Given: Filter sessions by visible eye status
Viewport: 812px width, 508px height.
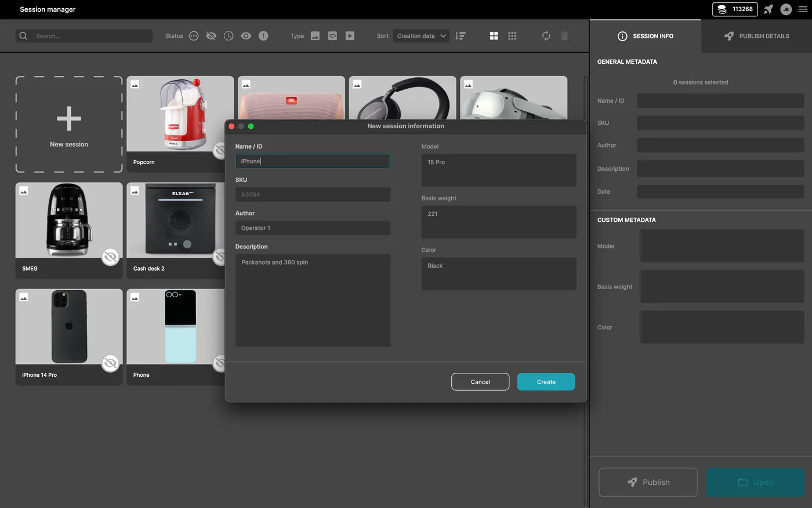Looking at the screenshot, I should pyautogui.click(x=246, y=36).
